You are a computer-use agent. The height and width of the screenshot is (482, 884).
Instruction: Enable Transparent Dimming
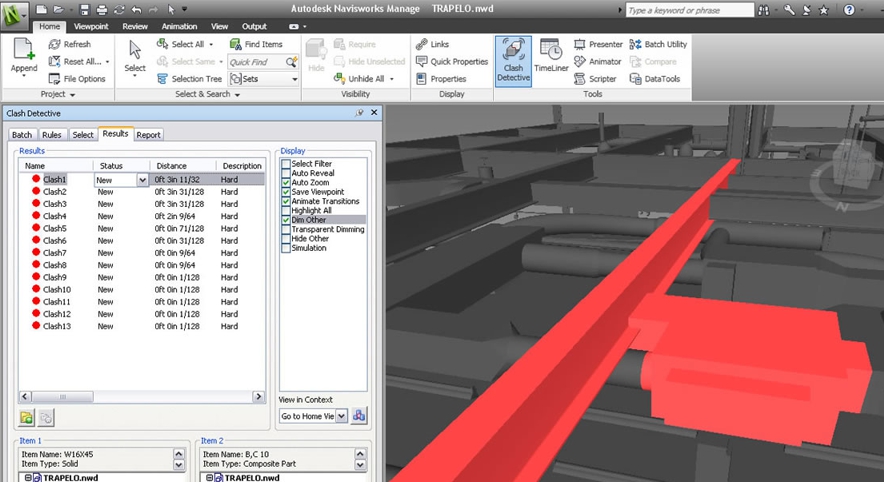point(286,229)
